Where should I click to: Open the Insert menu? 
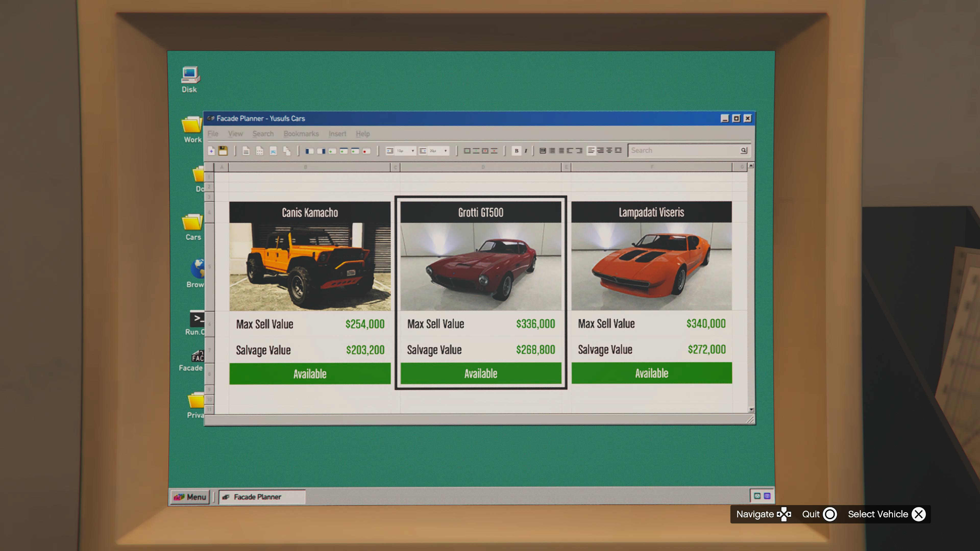337,134
